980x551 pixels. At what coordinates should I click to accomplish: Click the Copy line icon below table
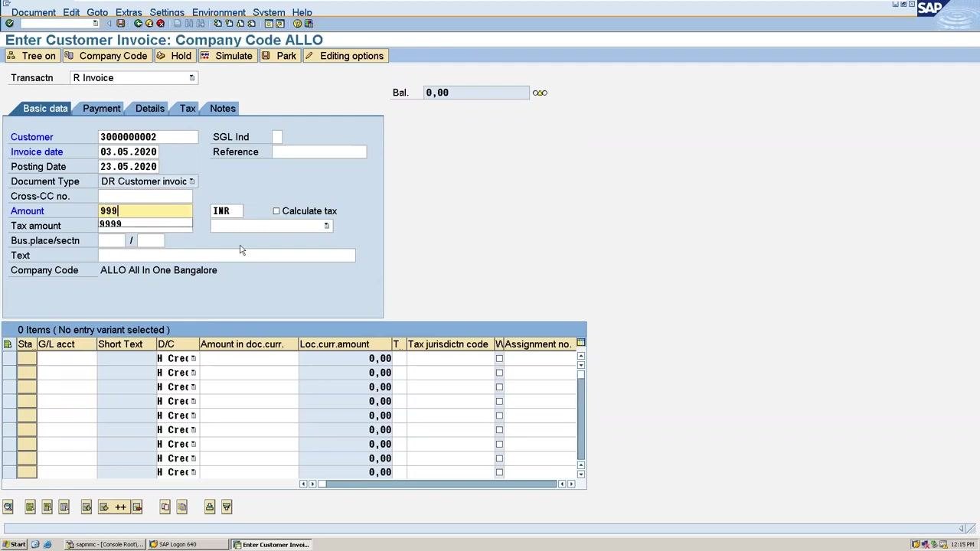(165, 507)
